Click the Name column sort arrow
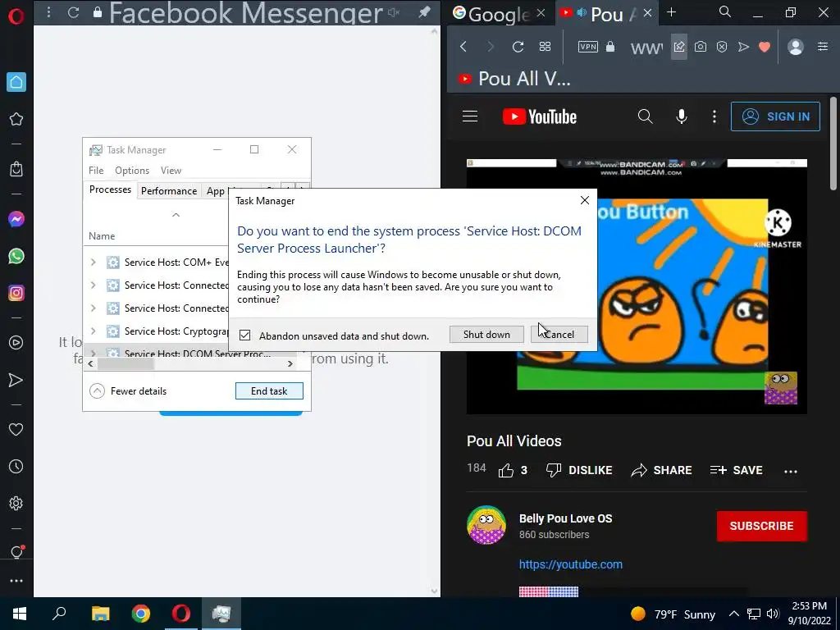This screenshot has height=630, width=840. tap(176, 215)
